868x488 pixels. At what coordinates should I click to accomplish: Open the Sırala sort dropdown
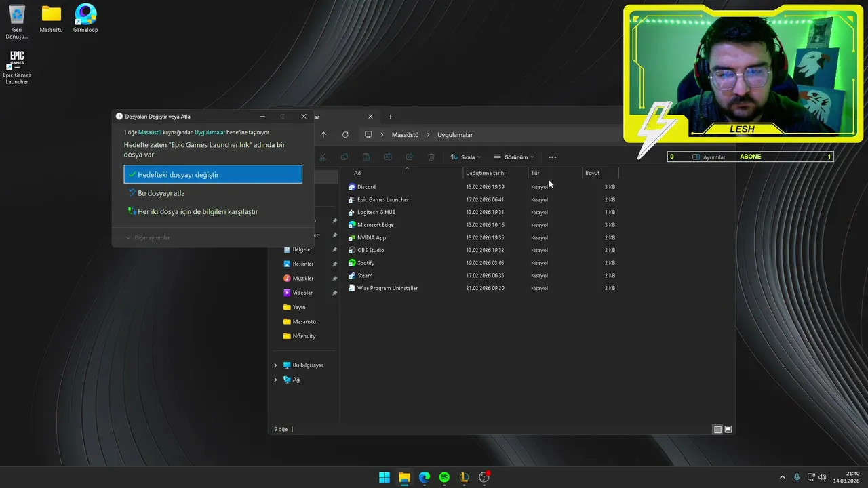466,157
